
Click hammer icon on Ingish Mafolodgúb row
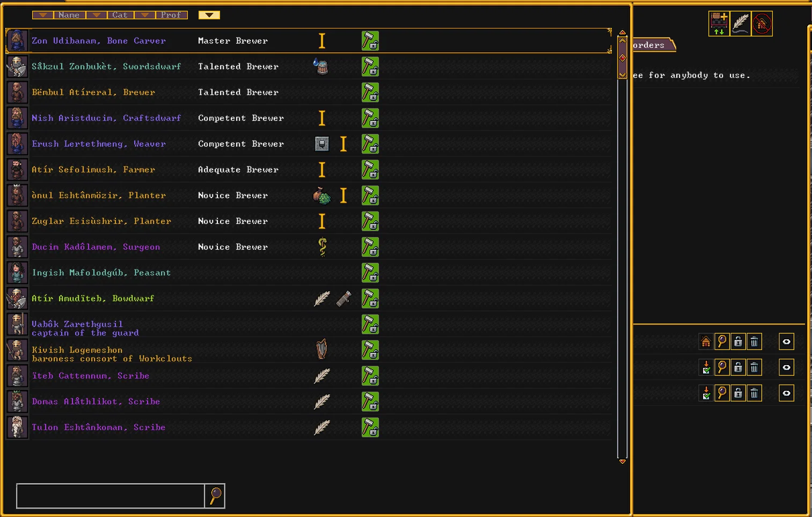[370, 273]
